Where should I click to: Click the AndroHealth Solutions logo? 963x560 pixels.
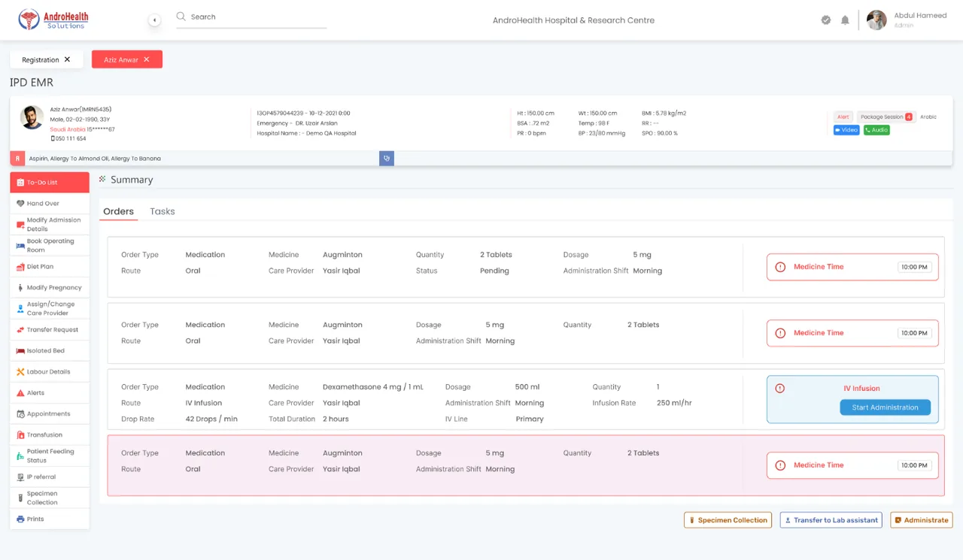tap(53, 20)
